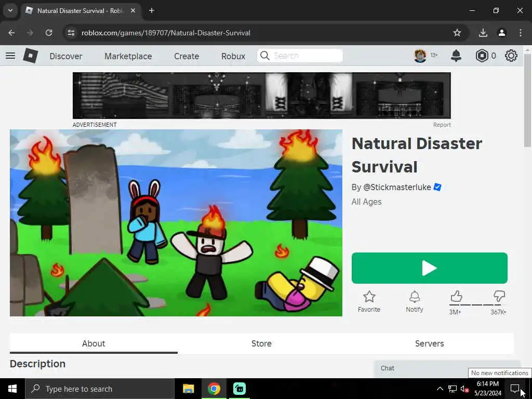This screenshot has height=399, width=532.
Task: Open the Windows Action Center notifications
Action: click(x=515, y=389)
